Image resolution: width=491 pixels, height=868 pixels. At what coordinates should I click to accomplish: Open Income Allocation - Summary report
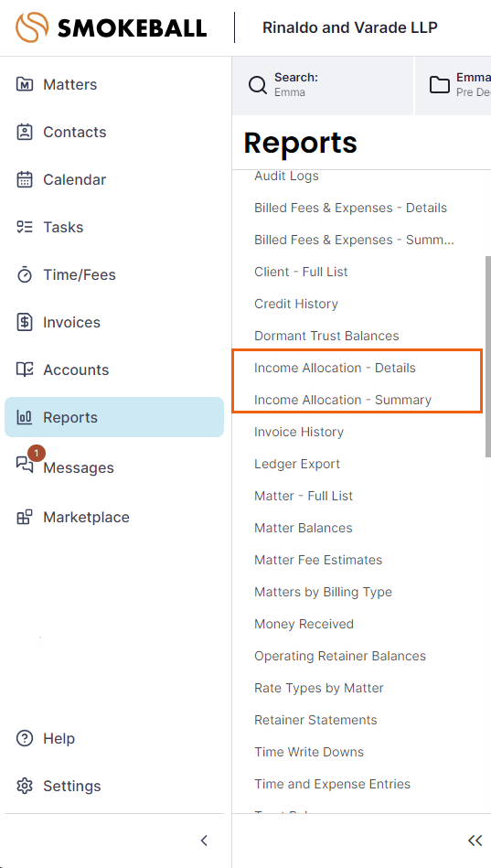(x=343, y=400)
